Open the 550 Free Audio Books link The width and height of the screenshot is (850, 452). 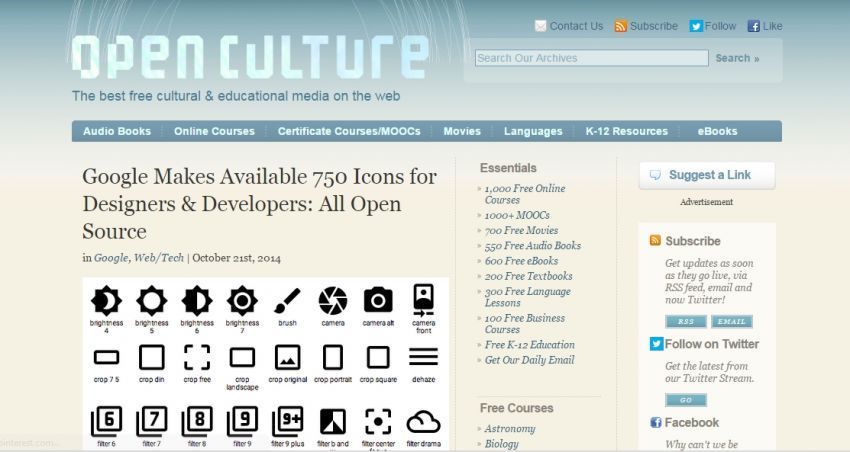[x=533, y=246]
